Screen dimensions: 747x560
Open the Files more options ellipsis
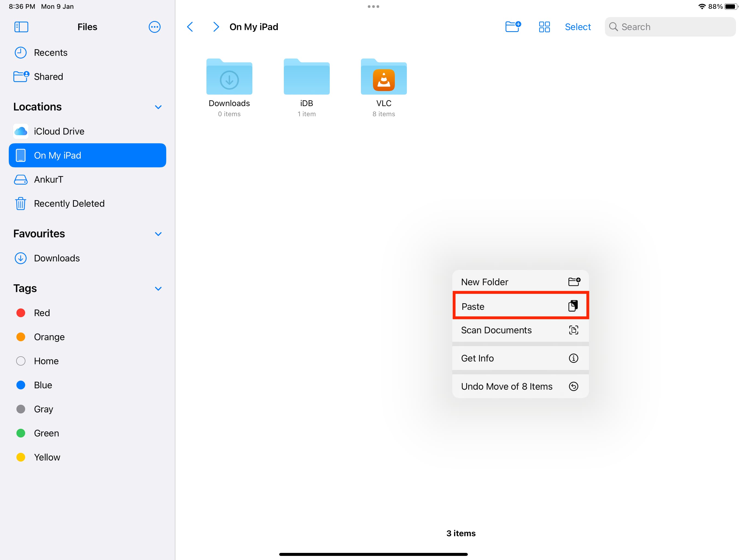coord(154,27)
